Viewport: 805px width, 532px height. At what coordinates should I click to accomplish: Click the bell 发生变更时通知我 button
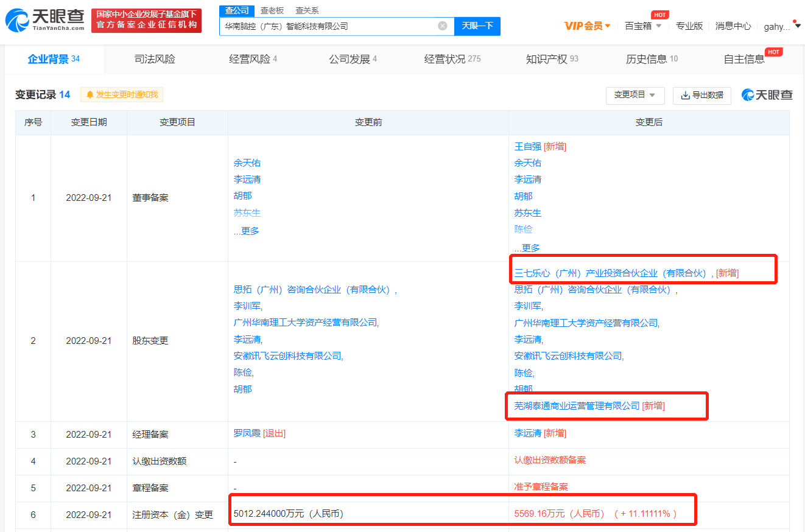pos(122,95)
